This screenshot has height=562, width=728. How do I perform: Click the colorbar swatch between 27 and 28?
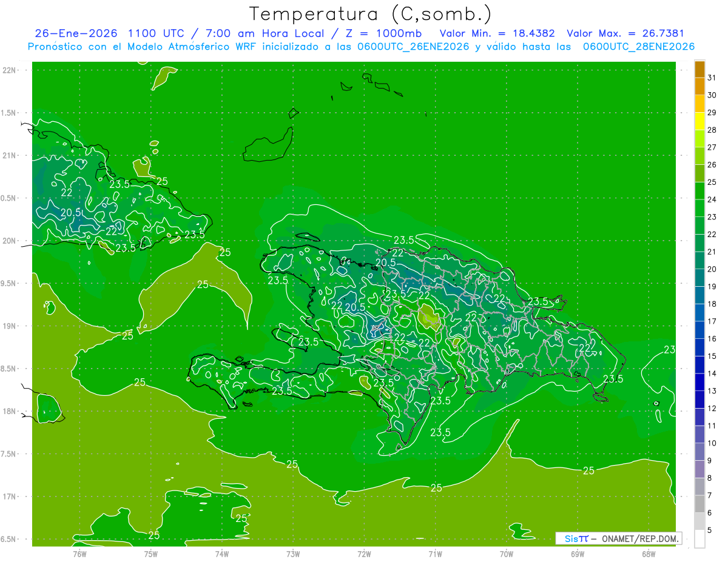[699, 139]
